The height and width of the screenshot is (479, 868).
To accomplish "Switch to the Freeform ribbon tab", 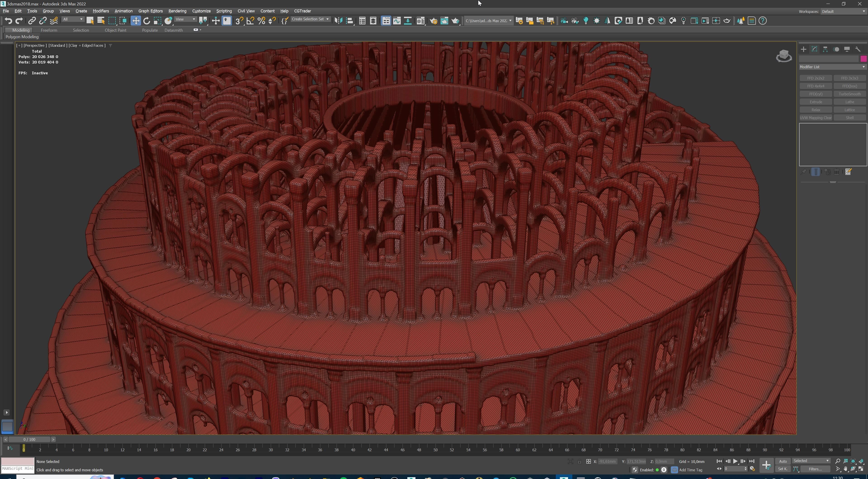I will tap(49, 30).
